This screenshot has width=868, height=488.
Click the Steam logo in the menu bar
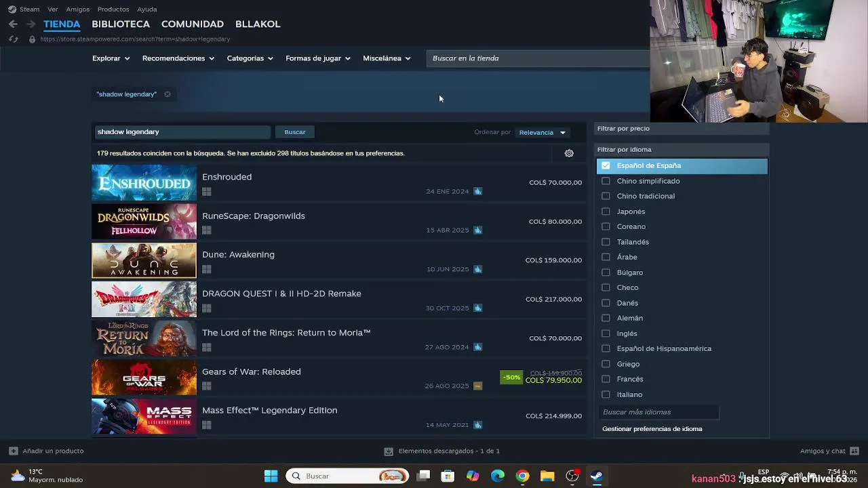point(12,9)
